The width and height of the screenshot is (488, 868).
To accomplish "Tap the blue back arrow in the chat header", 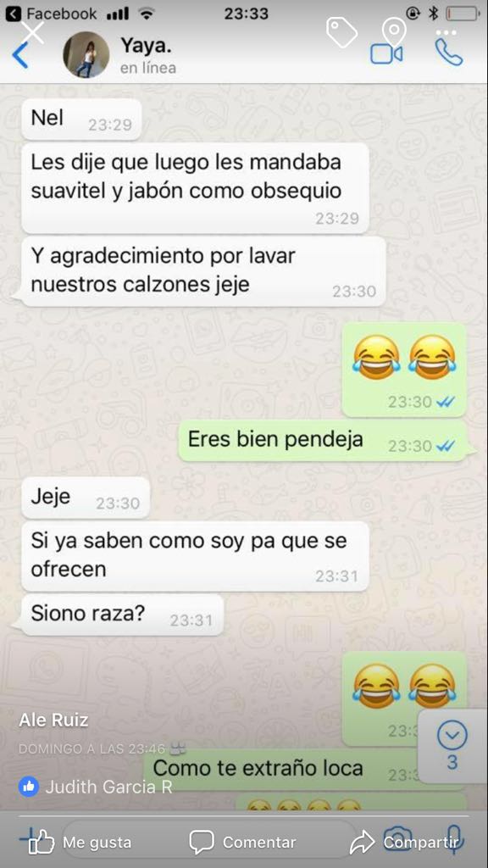I will [20, 55].
